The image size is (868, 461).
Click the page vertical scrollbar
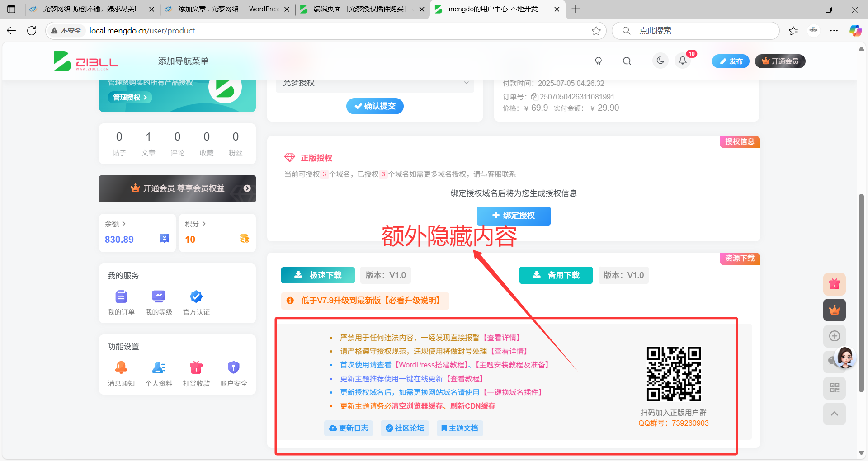click(861, 293)
